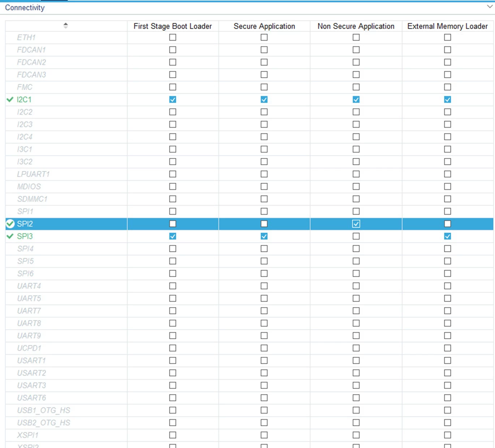Check SPI2 for Secure Application

(264, 224)
